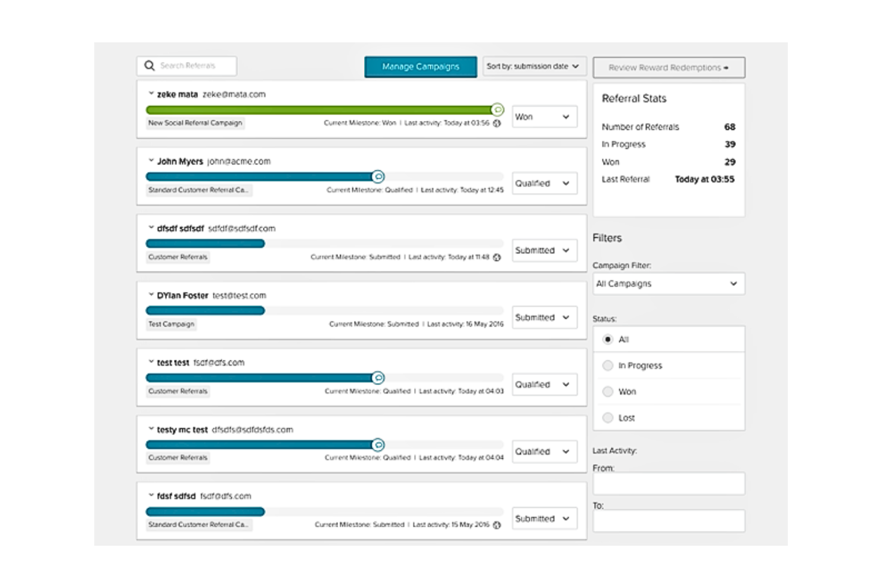Open John Myers' Qualified status dropdown
The height and width of the screenshot is (588, 882).
[x=545, y=183]
